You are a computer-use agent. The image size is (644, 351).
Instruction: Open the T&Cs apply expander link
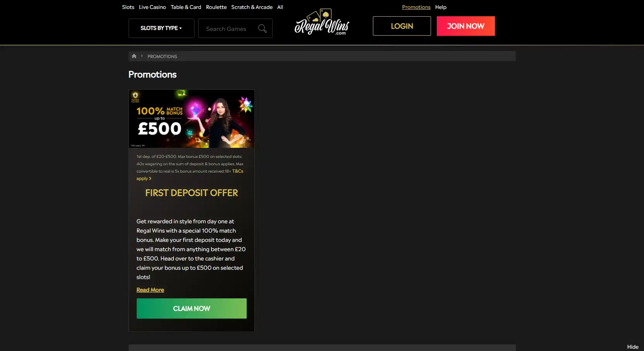(x=190, y=175)
